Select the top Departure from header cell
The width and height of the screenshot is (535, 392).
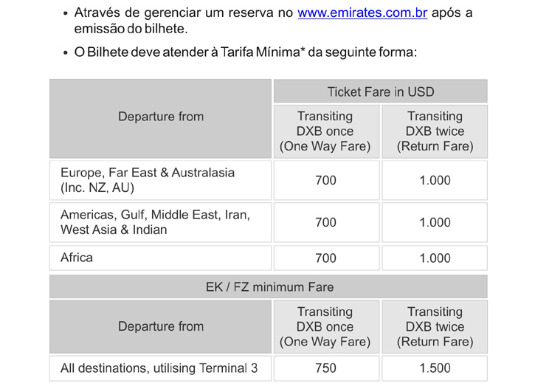pos(160,119)
